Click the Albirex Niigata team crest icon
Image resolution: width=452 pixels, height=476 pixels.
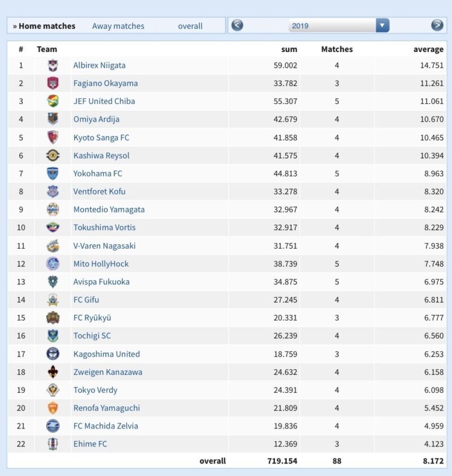(x=53, y=65)
